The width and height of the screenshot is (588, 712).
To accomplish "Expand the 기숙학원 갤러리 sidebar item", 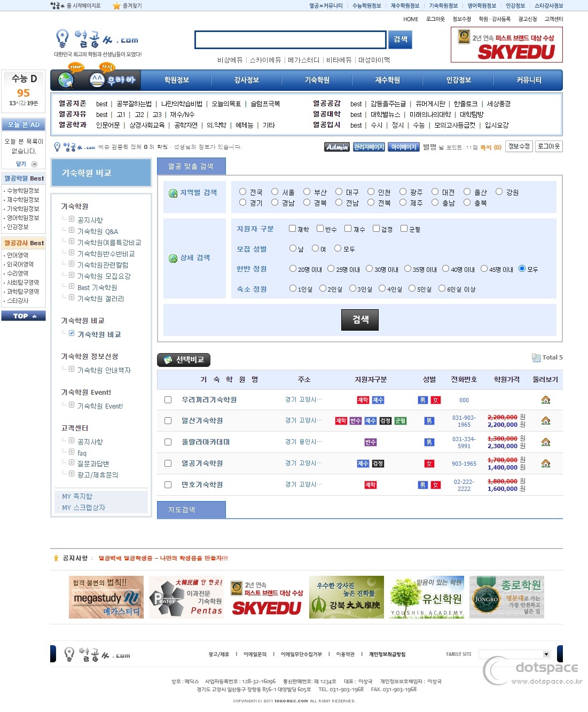I will pyautogui.click(x=99, y=299).
